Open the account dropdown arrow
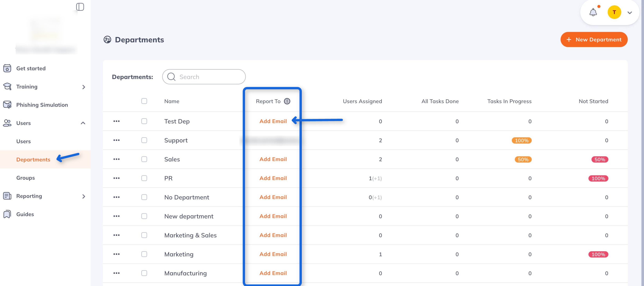This screenshot has width=644, height=286. click(x=630, y=13)
